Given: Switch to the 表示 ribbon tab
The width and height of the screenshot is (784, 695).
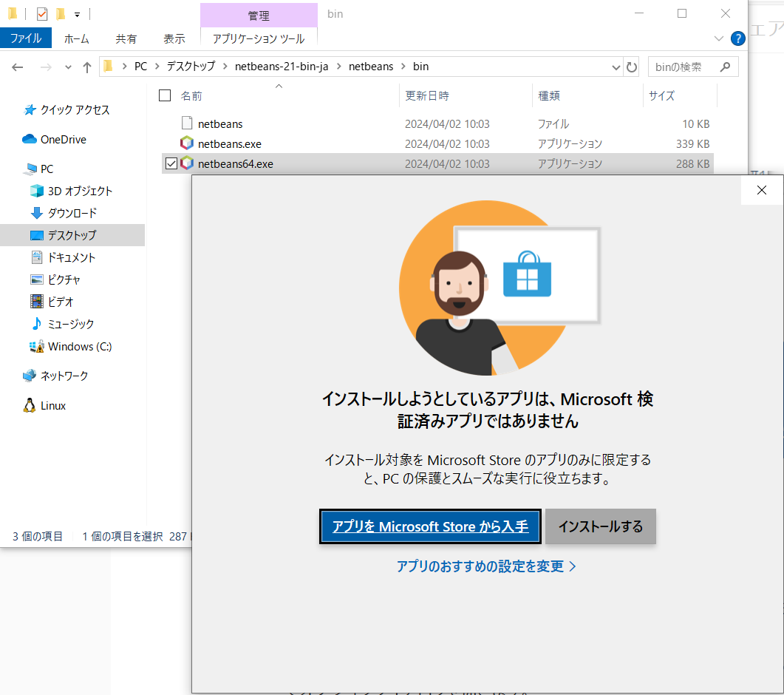Looking at the screenshot, I should coord(174,38).
